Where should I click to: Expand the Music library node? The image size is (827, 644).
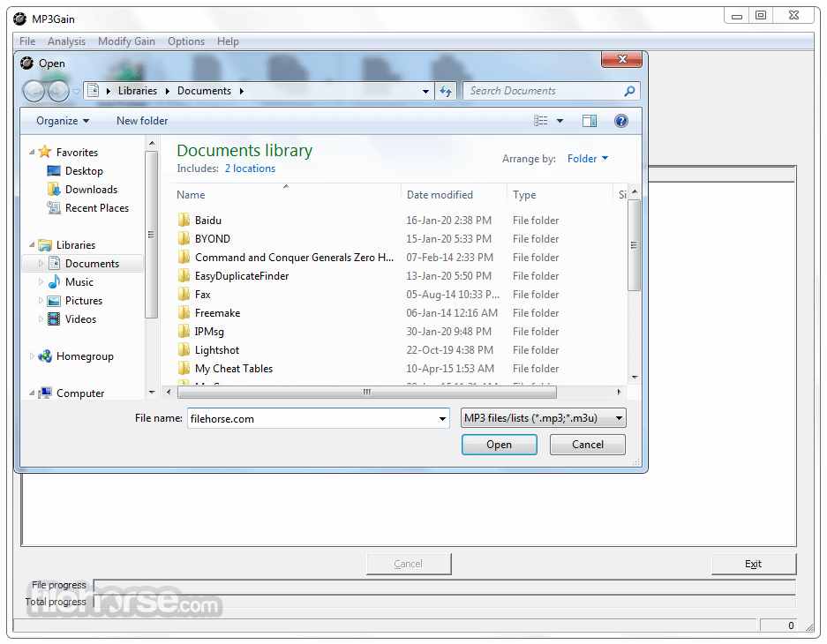point(41,282)
